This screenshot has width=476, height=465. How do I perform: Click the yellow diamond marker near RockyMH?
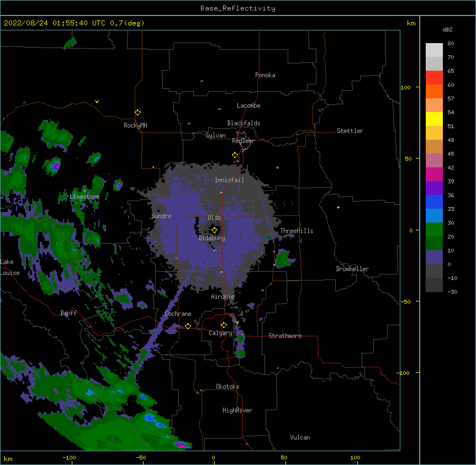click(137, 113)
